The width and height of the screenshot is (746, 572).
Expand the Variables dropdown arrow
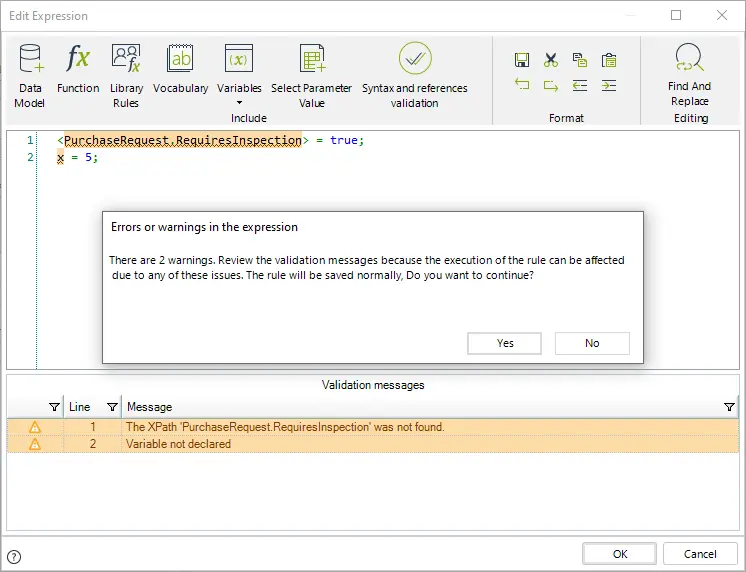tap(239, 103)
